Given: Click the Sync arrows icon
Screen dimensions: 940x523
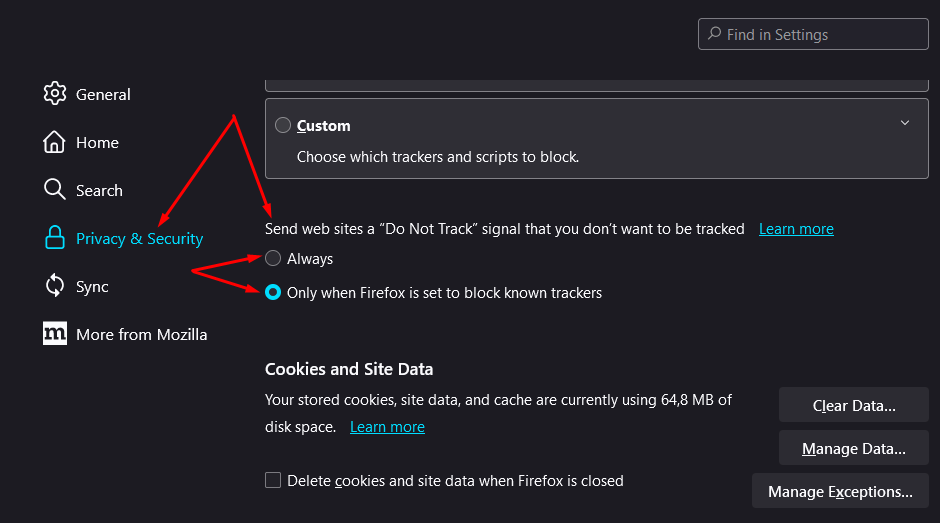Looking at the screenshot, I should (x=55, y=285).
